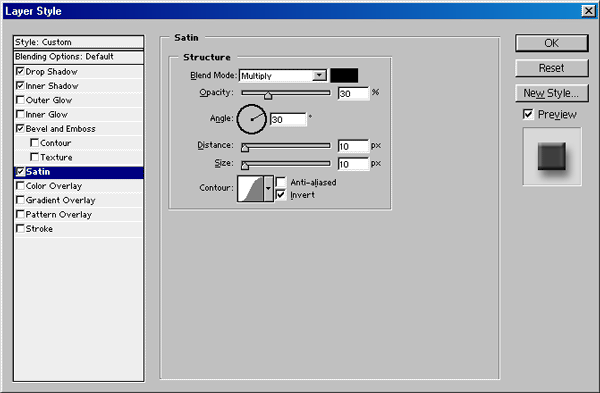Open the Contour picker arrow
This screenshot has height=393, width=600.
click(x=268, y=188)
